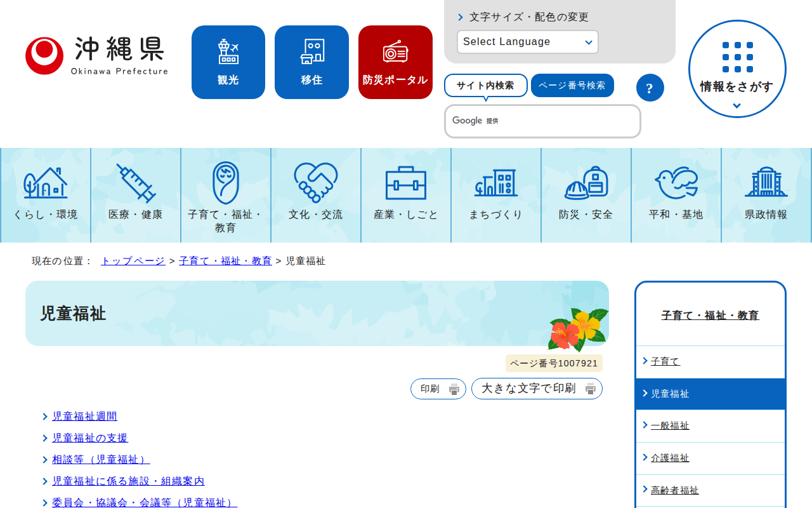This screenshot has height=508, width=812.
Task: Open the 観光 sightseeing button
Action: [x=228, y=62]
